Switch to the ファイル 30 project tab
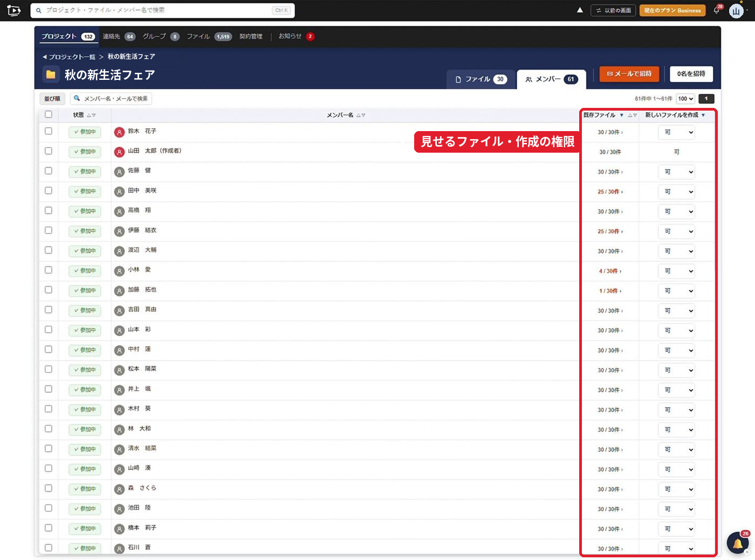 (482, 79)
